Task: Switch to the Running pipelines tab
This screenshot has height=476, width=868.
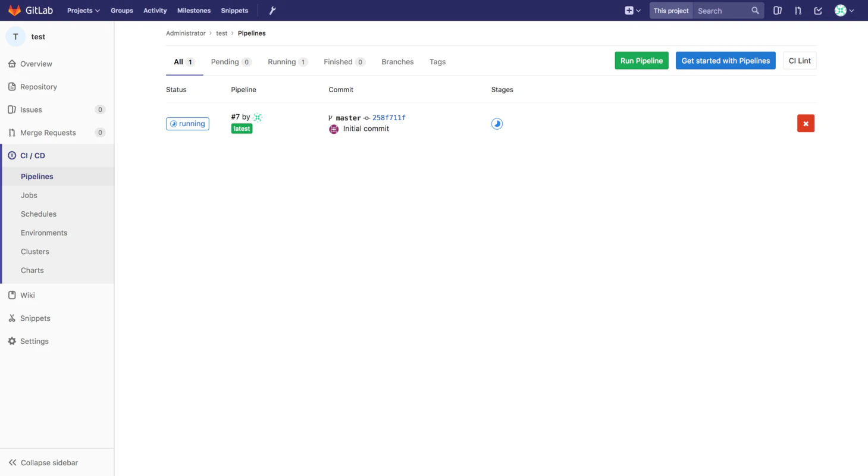Action: [x=287, y=62]
